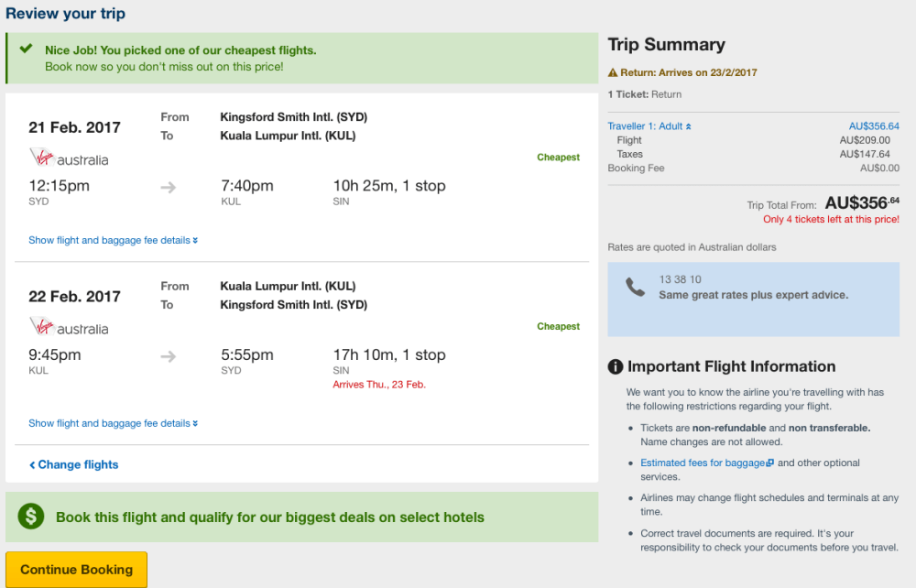Screen dimensions: 916x588
Task: Click the return flight direction arrow icon
Action: [x=168, y=356]
